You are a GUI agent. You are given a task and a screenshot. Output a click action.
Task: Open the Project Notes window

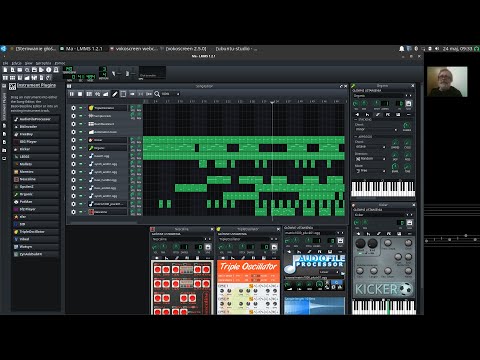point(41,78)
